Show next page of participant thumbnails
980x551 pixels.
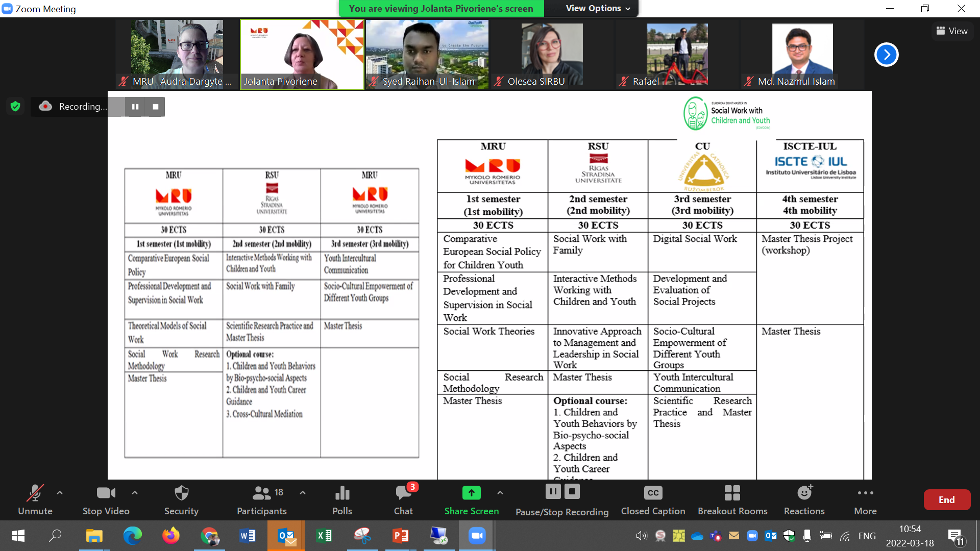pos(886,55)
